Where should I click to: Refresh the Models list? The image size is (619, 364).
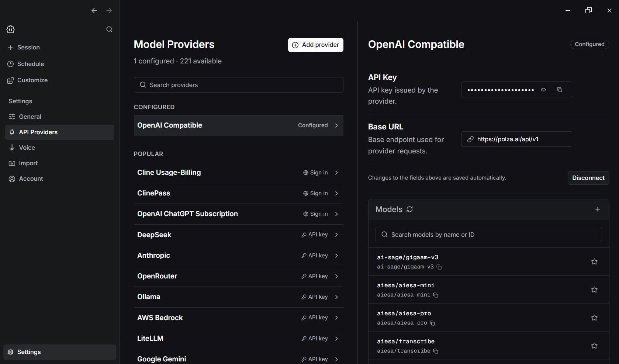[409, 209]
